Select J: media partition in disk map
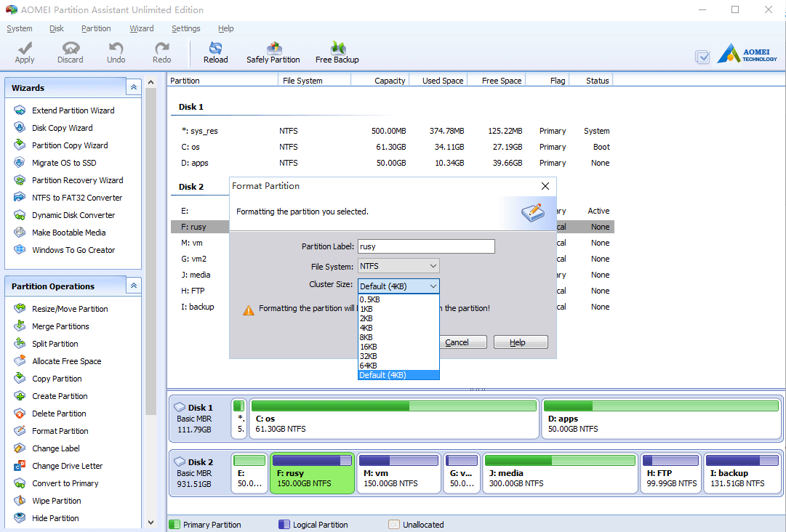This screenshot has height=532, width=786. 561,473
